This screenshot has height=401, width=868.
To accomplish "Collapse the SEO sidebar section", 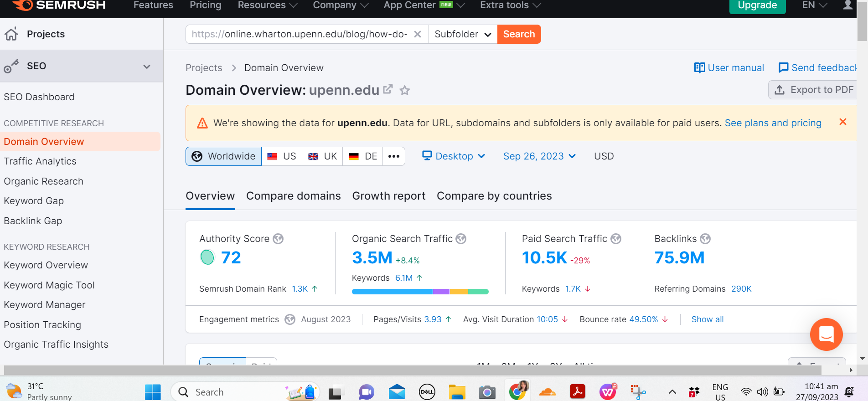I will [147, 67].
